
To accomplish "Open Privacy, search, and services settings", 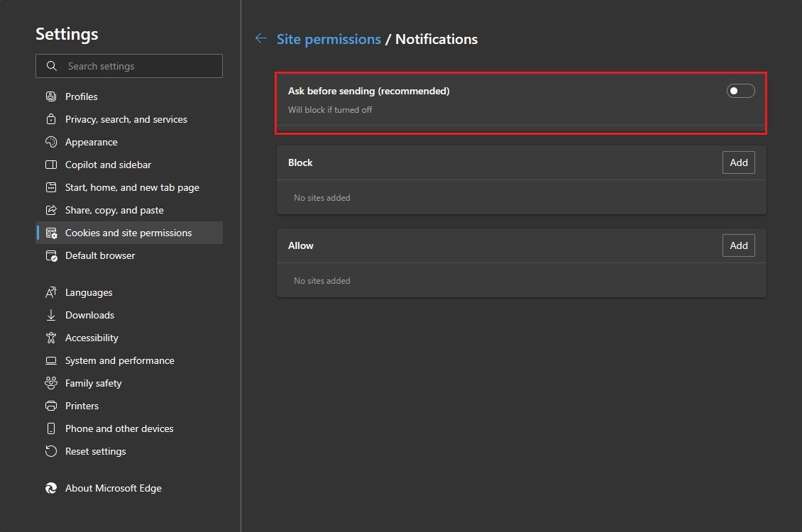I will pos(126,119).
